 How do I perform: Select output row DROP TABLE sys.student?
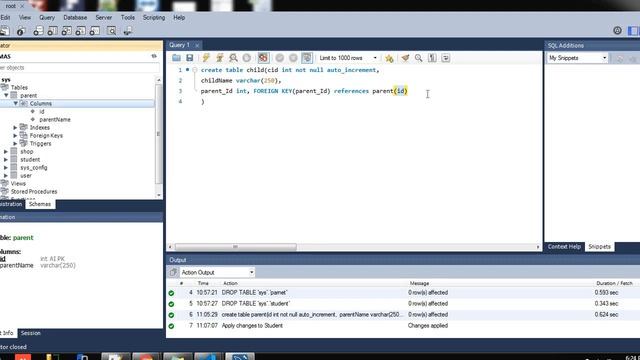pyautogui.click(x=403, y=304)
